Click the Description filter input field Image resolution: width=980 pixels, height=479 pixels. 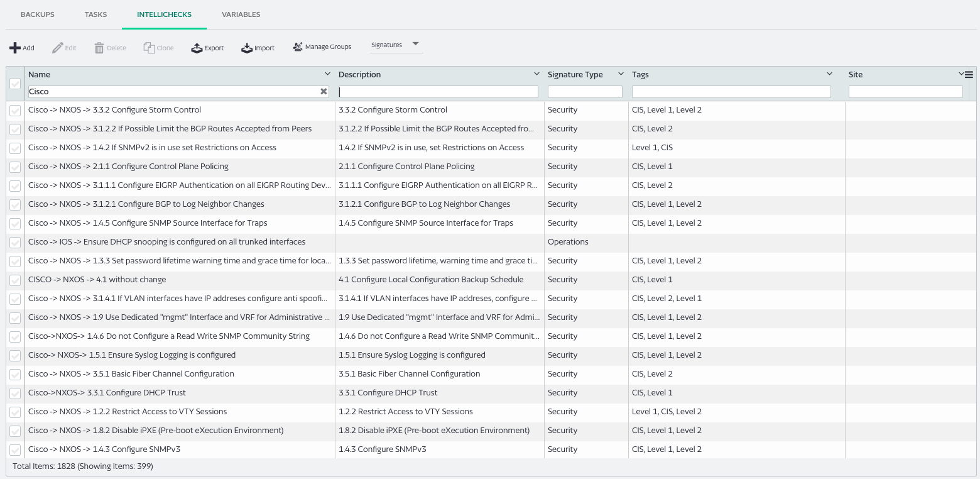[x=438, y=92]
